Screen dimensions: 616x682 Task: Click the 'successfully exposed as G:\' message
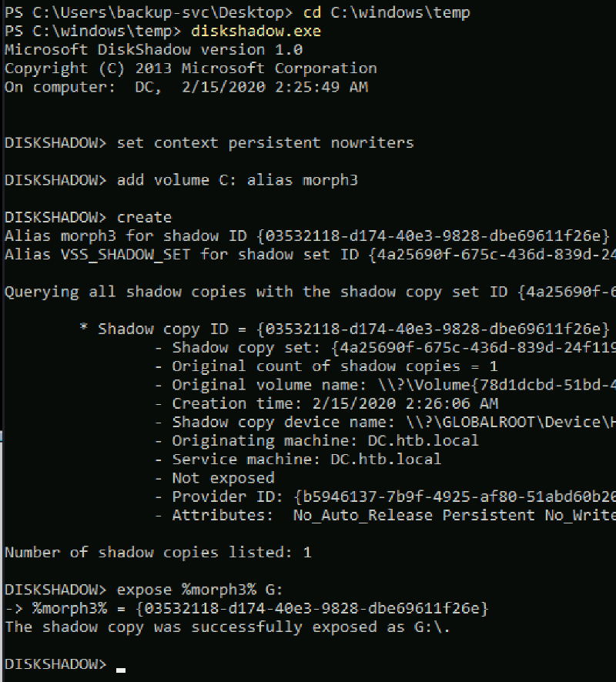click(227, 627)
